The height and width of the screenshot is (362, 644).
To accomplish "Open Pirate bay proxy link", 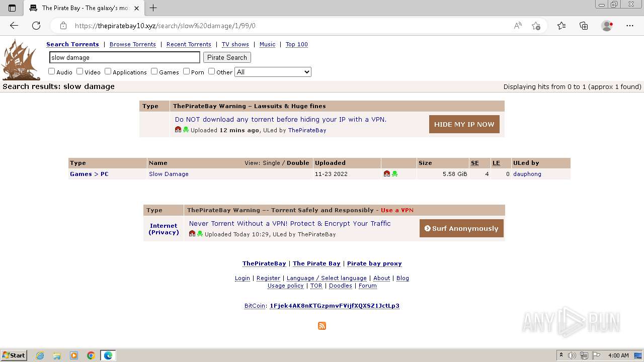I will [x=374, y=263].
